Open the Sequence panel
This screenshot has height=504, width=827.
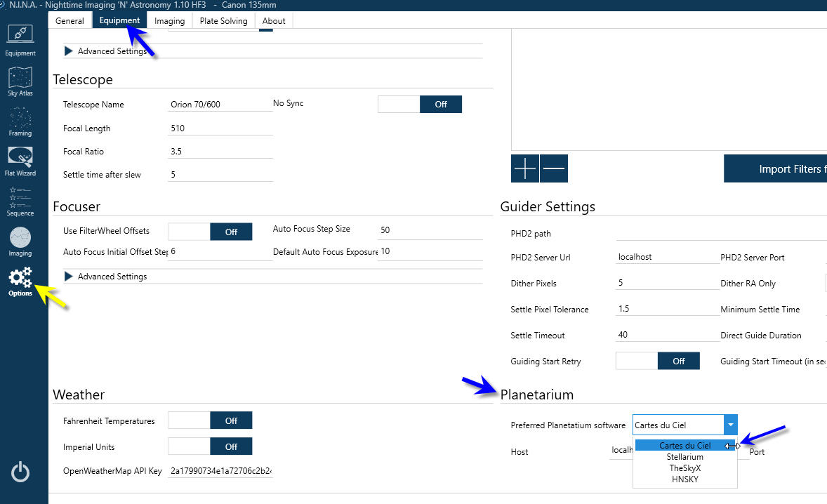click(x=20, y=201)
